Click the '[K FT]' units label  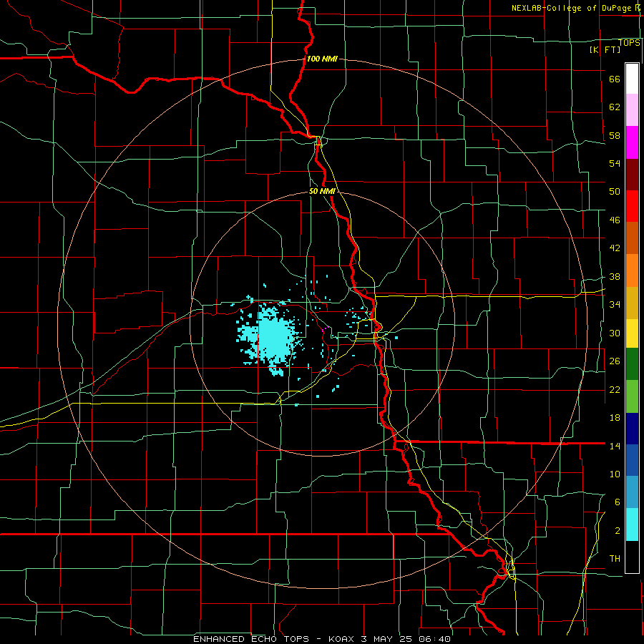(605, 49)
